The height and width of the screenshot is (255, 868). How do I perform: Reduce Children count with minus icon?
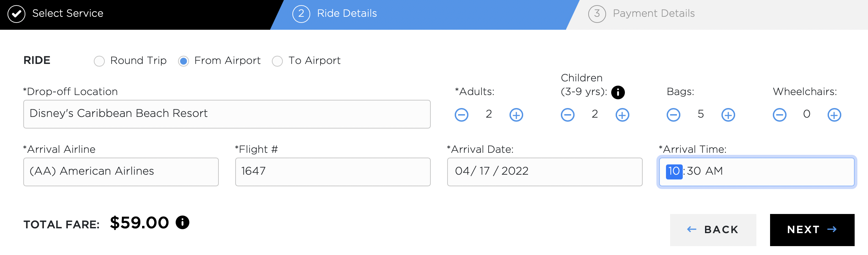coord(567,115)
